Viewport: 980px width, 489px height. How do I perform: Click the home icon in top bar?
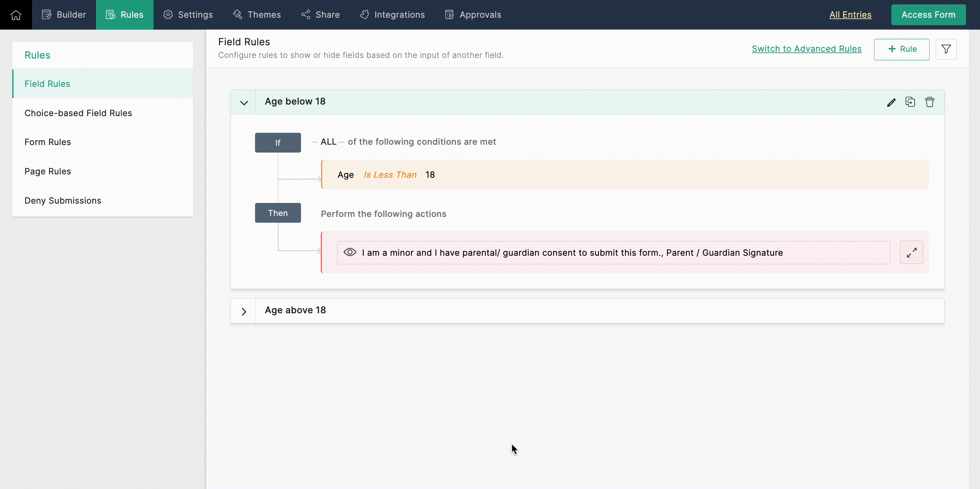point(16,15)
